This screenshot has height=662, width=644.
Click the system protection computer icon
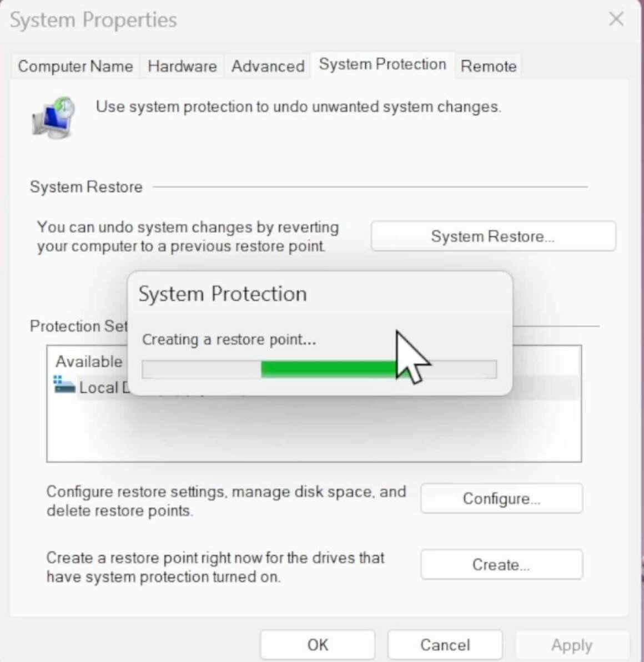(x=53, y=117)
